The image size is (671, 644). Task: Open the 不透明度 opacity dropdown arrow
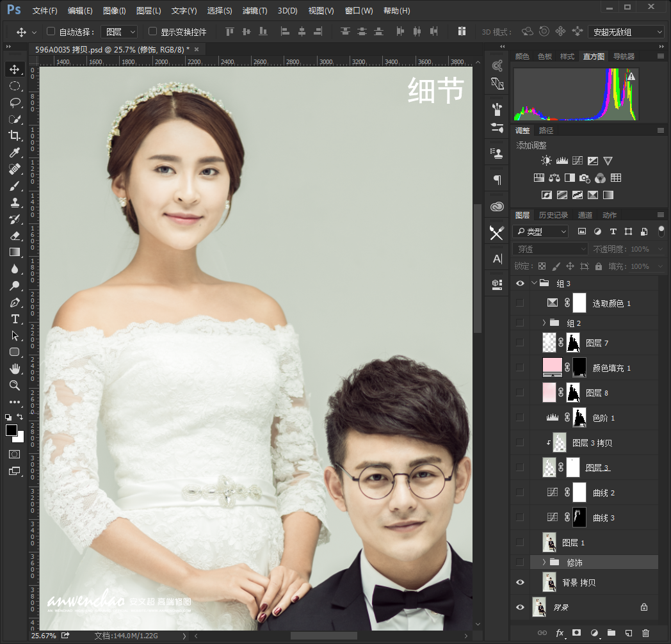[x=660, y=249]
